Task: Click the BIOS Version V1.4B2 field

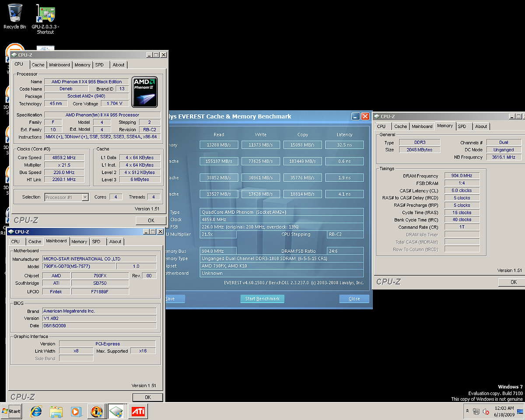Action: 99,318
